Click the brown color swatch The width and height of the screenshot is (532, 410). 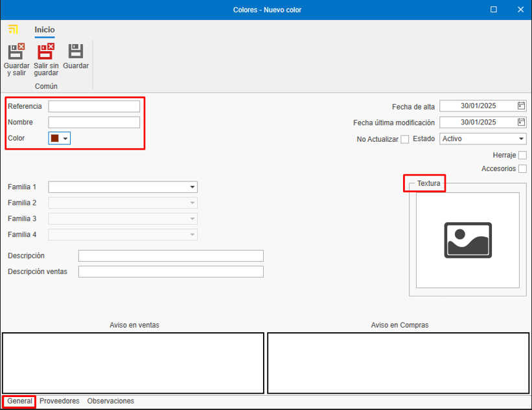pos(55,139)
